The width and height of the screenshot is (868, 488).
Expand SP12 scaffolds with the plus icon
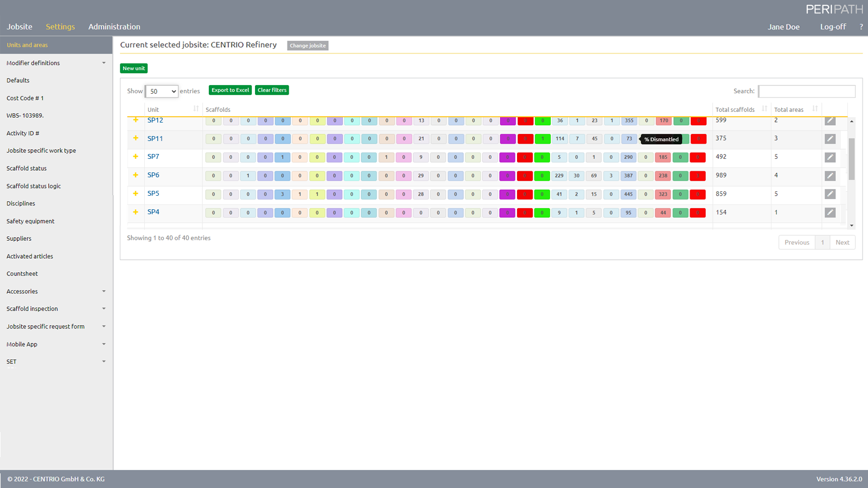(136, 120)
